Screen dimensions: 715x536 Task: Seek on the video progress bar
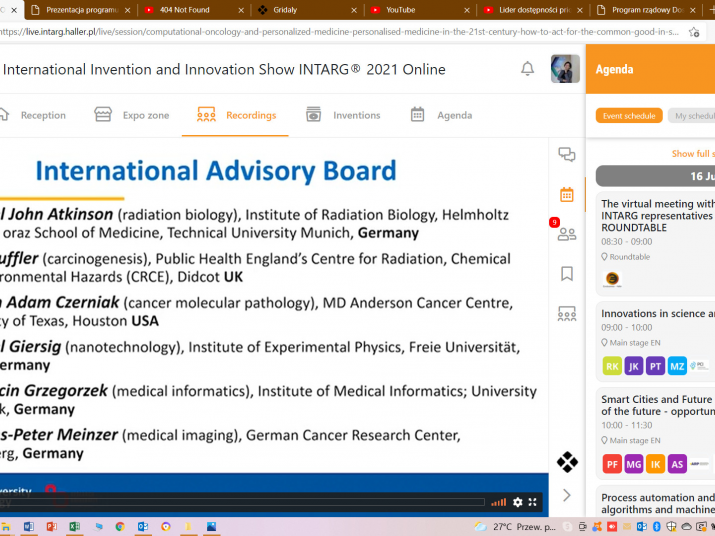240,502
